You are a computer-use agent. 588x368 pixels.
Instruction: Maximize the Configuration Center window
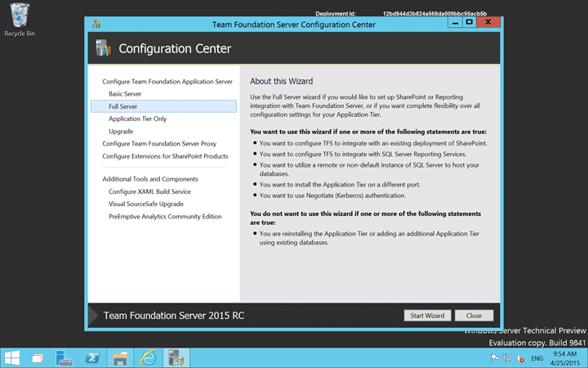coord(469,22)
